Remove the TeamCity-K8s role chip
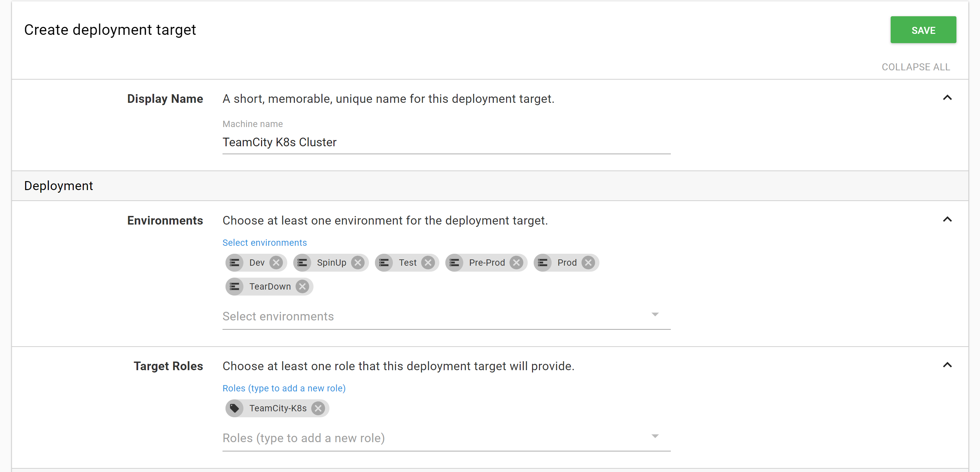Image resolution: width=980 pixels, height=472 pixels. pyautogui.click(x=318, y=408)
